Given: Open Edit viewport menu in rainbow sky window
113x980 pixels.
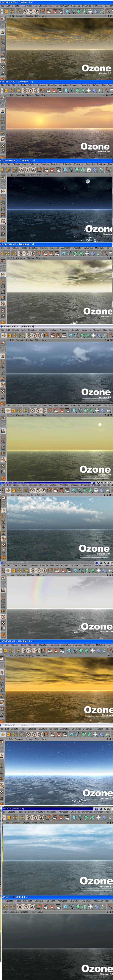Looking at the screenshot, I should tap(13, 575).
